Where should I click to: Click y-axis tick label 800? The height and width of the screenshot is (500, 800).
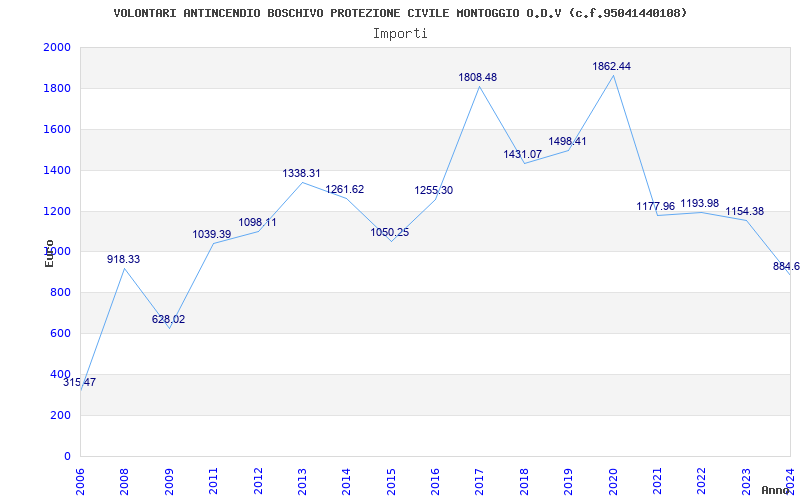(x=60, y=292)
